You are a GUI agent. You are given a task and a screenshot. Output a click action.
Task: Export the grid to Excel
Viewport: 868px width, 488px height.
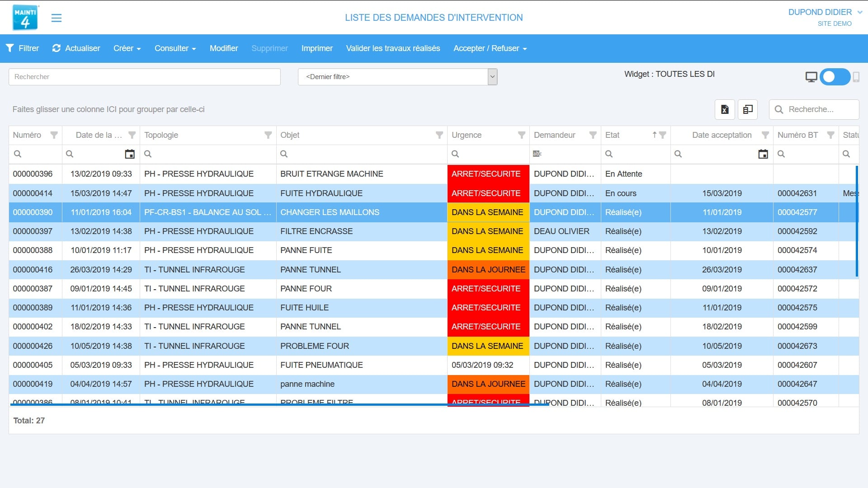click(725, 109)
